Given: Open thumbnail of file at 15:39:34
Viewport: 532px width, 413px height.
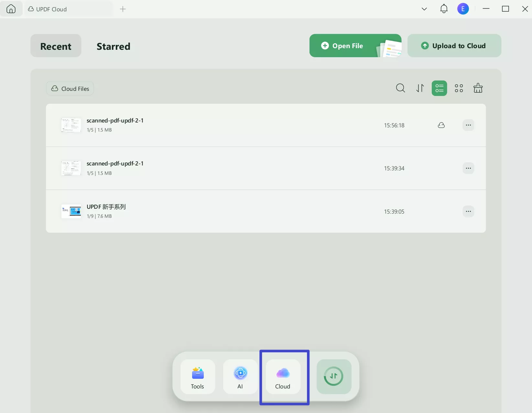Looking at the screenshot, I should tap(71, 168).
